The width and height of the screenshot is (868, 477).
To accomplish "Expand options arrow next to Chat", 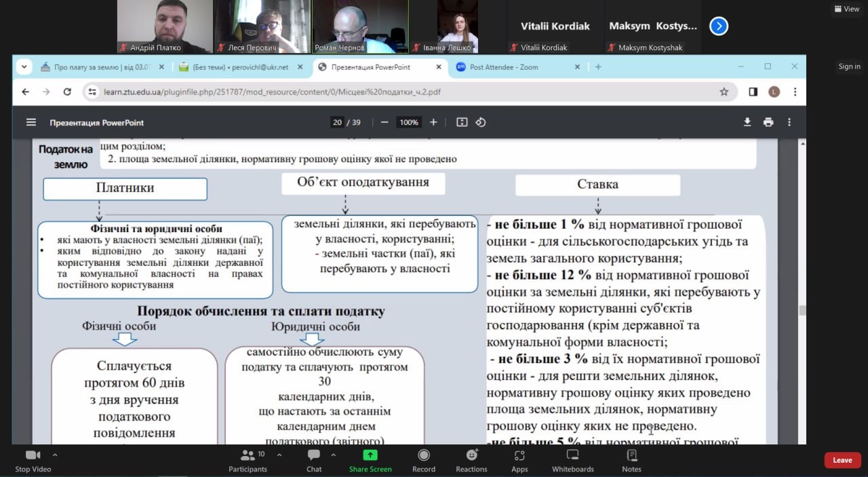I will point(332,455).
